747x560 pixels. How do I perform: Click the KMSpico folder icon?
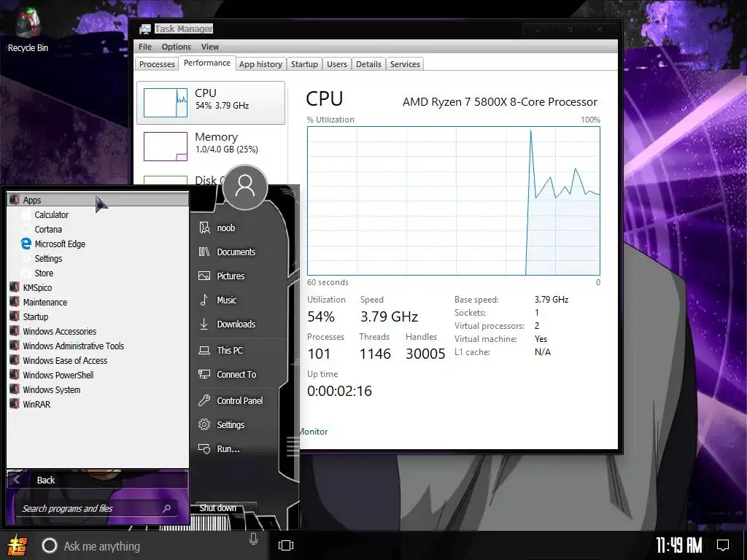click(x=15, y=287)
